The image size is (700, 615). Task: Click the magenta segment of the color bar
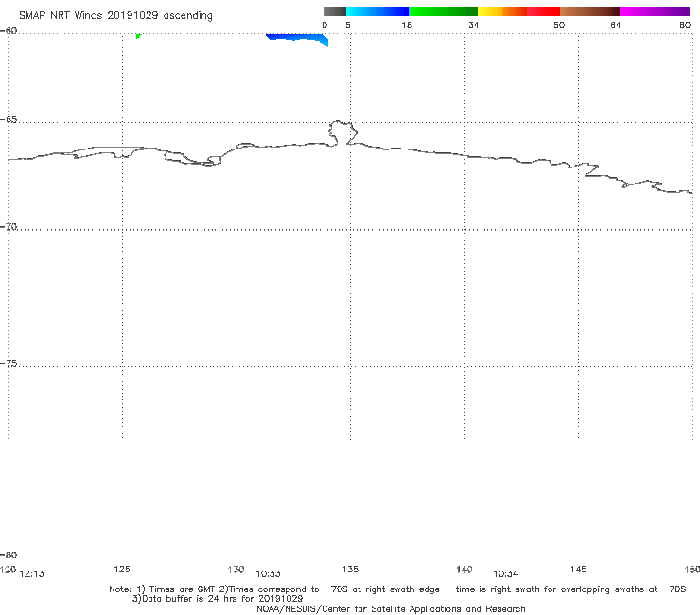point(655,11)
